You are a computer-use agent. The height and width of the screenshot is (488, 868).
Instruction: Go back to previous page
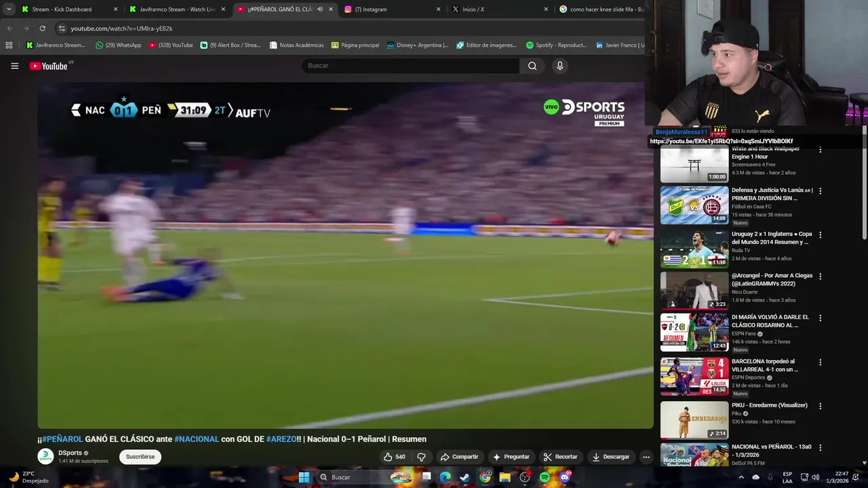tap(9, 28)
